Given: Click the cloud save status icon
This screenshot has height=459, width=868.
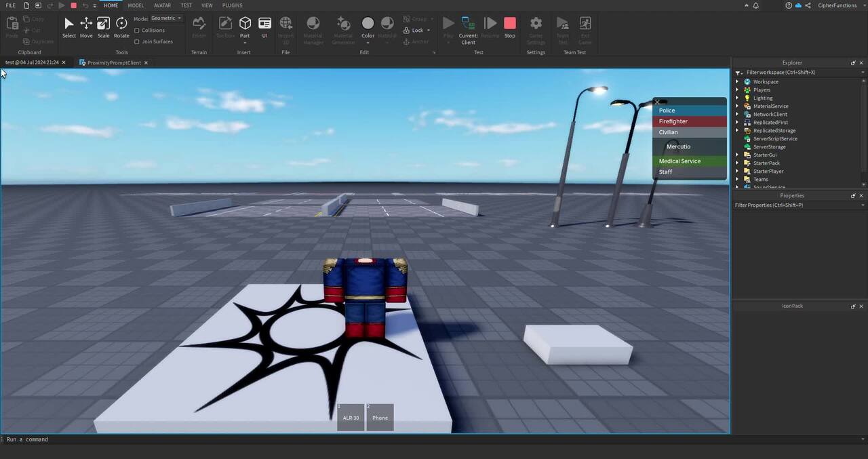Looking at the screenshot, I should [x=798, y=5].
